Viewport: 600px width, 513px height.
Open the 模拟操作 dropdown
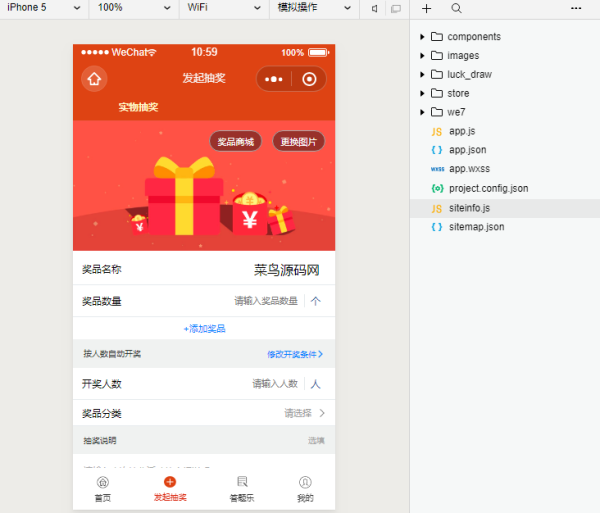[315, 8]
